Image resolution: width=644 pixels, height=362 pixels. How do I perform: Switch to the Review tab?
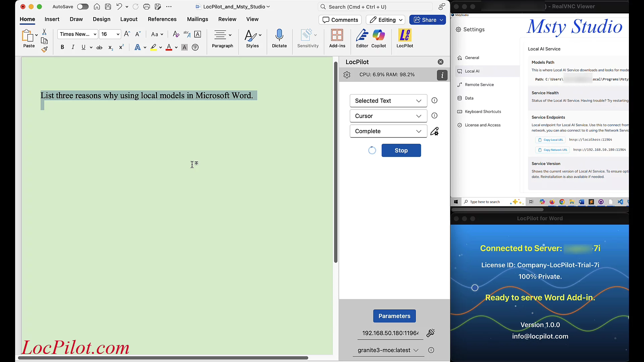(x=227, y=19)
